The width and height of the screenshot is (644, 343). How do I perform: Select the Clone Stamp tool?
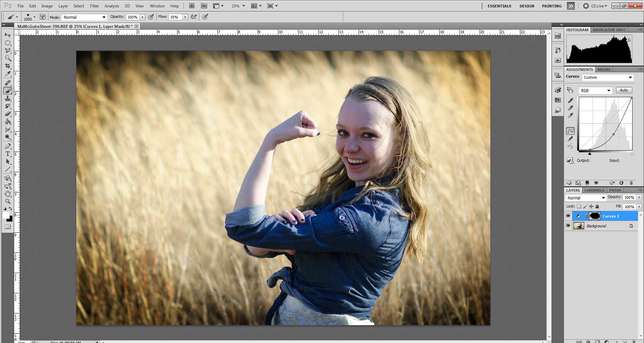[8, 98]
